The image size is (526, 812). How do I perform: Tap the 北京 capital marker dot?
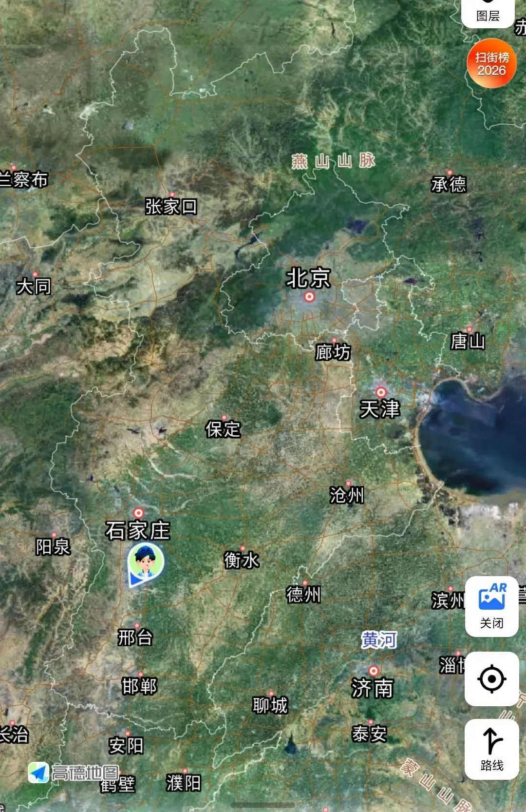tap(309, 296)
